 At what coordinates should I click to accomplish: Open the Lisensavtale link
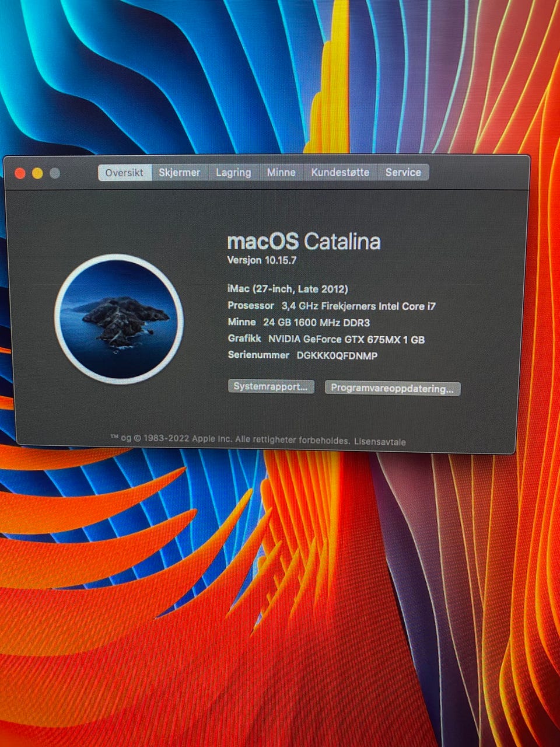coord(380,442)
